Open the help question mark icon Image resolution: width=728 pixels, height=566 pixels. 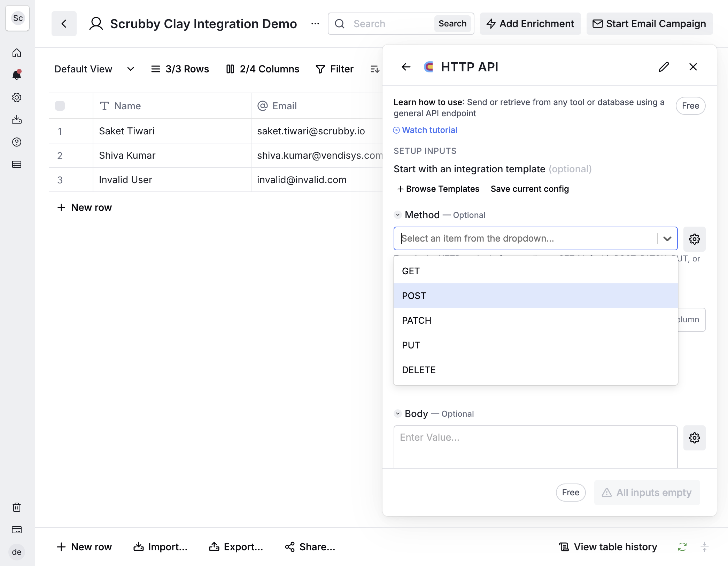[x=17, y=142]
